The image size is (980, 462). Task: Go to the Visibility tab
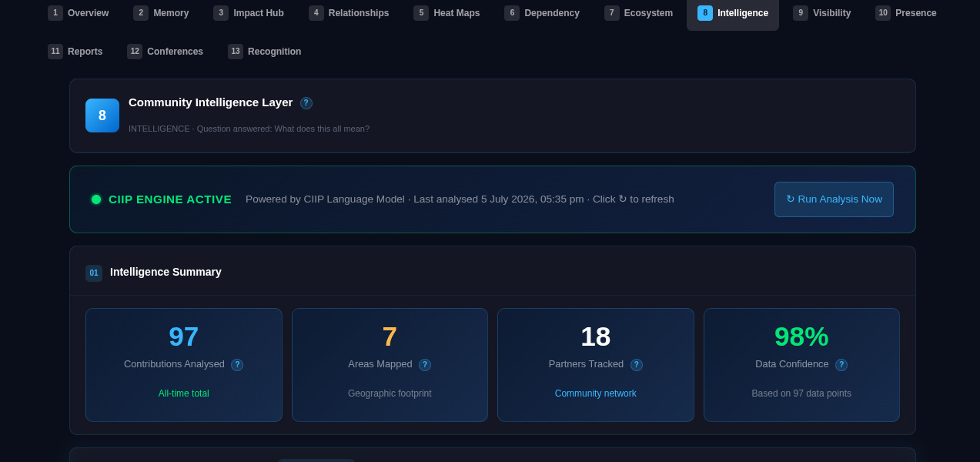(822, 13)
